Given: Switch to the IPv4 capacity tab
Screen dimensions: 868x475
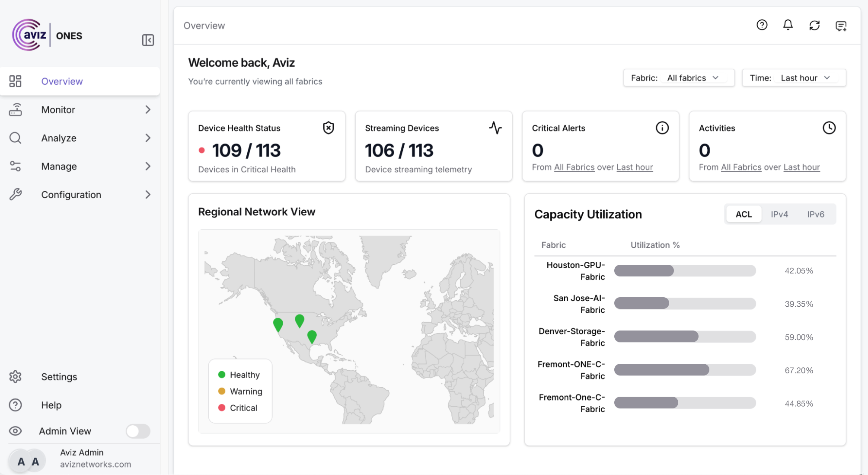Looking at the screenshot, I should (779, 214).
